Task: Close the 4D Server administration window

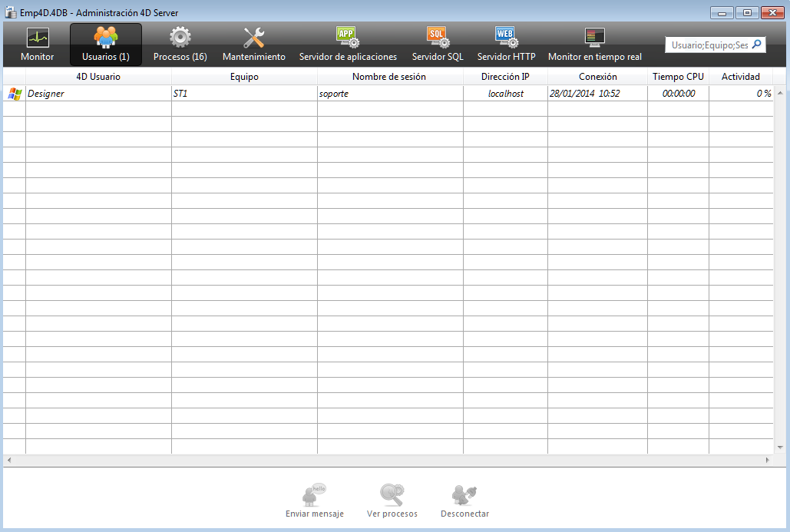Action: tap(772, 12)
